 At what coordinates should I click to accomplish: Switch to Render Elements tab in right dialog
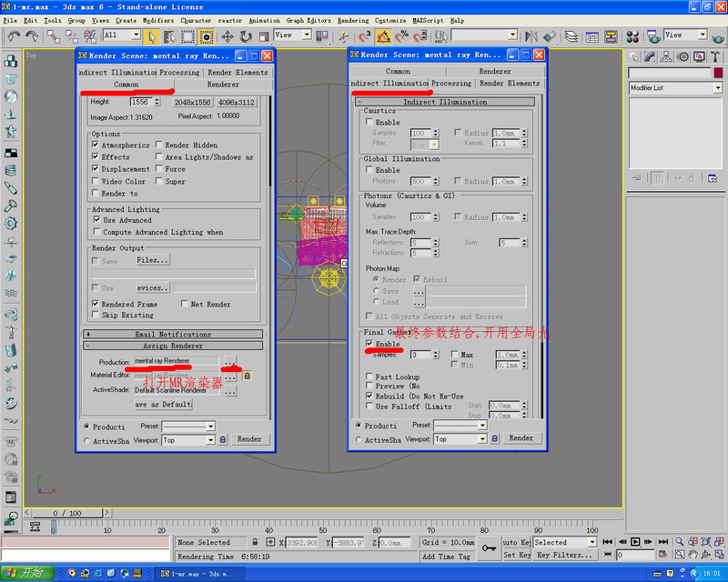[510, 84]
